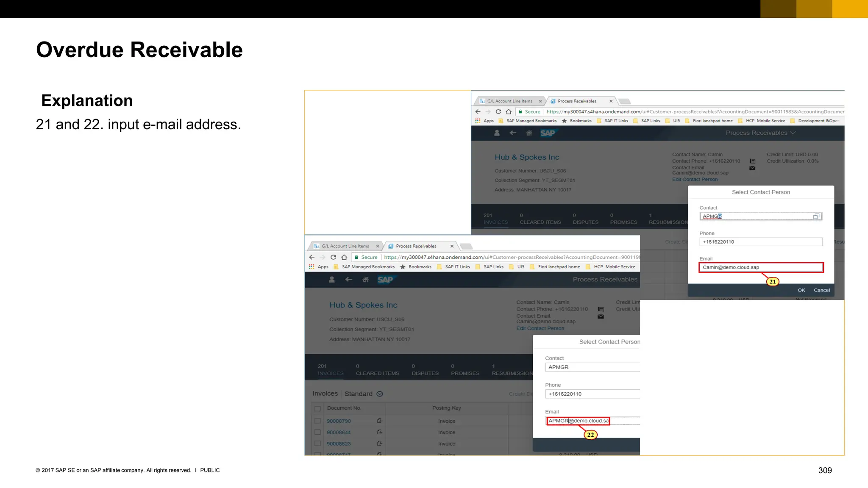868x488 pixels.
Task: Click home icon in lower SAP header
Action: [x=365, y=280]
